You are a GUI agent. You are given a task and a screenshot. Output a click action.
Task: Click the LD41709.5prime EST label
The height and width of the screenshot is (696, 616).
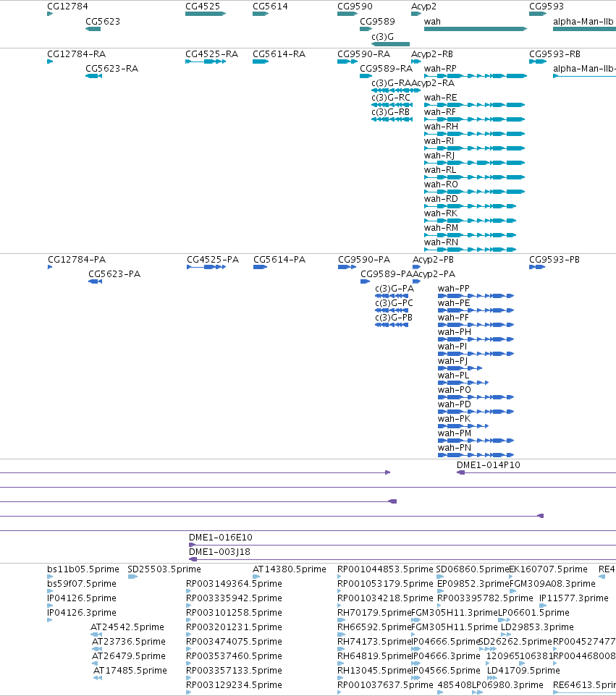click(x=523, y=670)
